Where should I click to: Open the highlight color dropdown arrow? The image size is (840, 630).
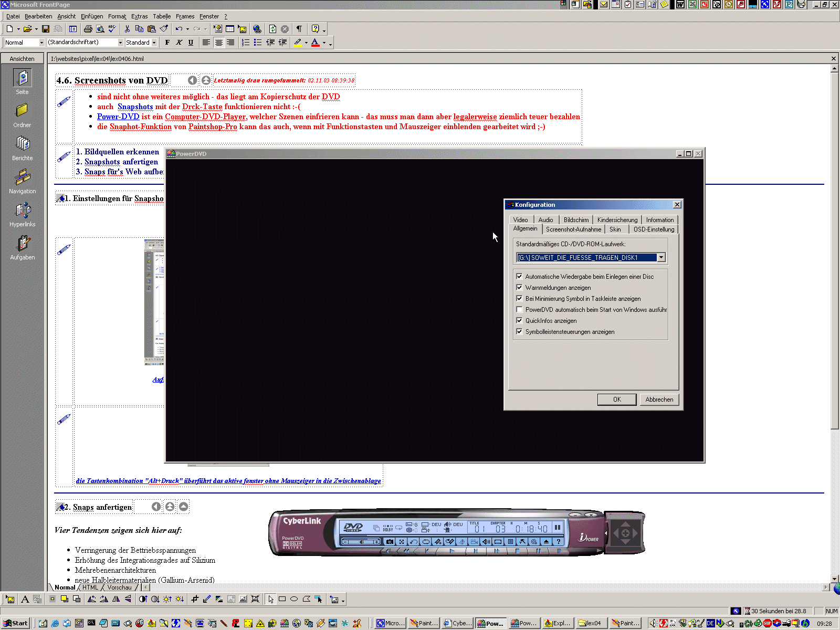306,43
